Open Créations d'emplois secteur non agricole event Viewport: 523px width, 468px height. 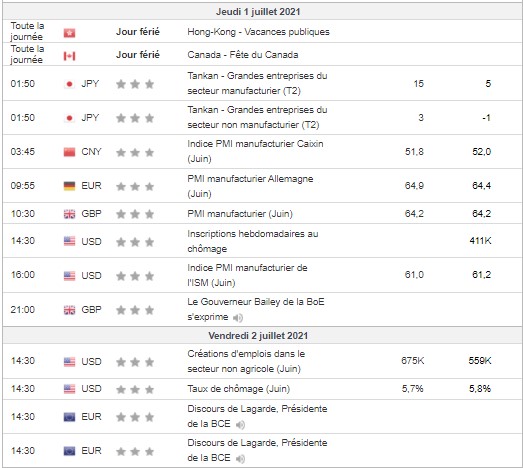(x=246, y=361)
